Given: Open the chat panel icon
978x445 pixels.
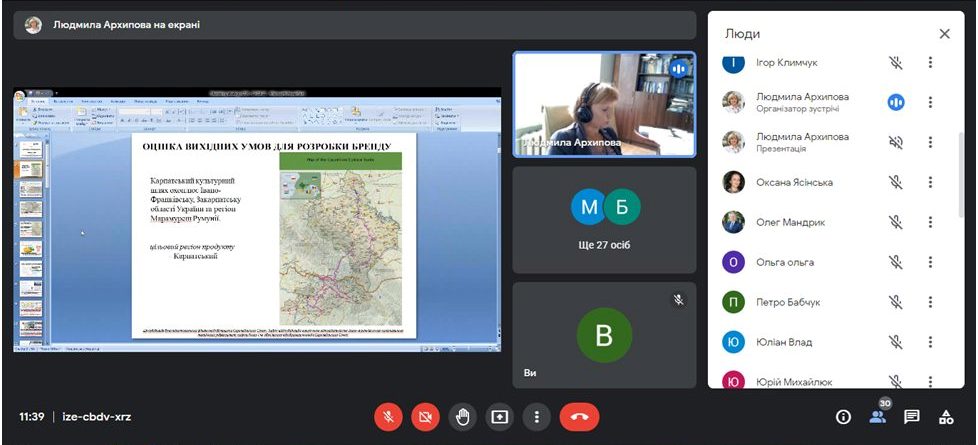Looking at the screenshot, I should coord(911,417).
